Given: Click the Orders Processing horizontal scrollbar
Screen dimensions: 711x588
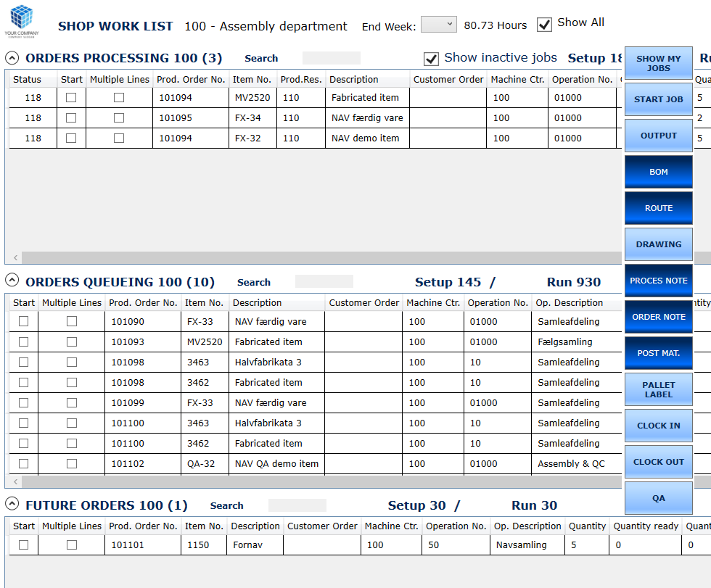Looking at the screenshot, I should point(312,257).
